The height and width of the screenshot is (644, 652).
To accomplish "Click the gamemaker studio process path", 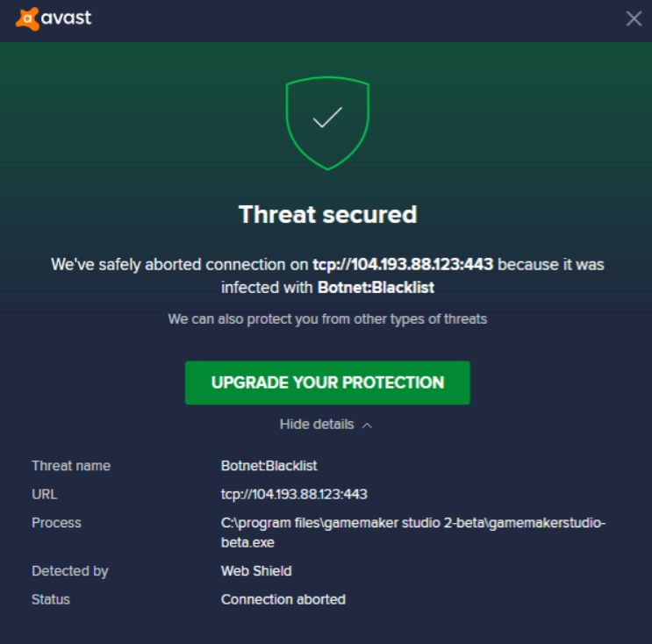I will click(x=413, y=533).
